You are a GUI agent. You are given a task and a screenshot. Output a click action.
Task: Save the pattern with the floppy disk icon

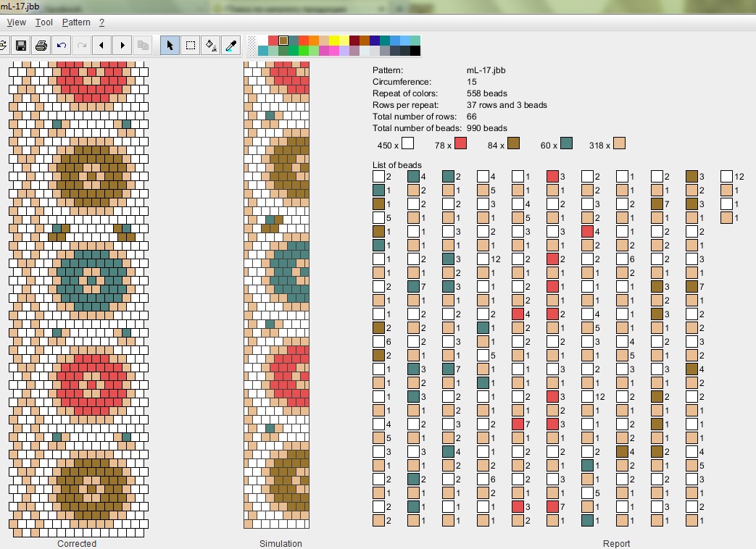[21, 46]
